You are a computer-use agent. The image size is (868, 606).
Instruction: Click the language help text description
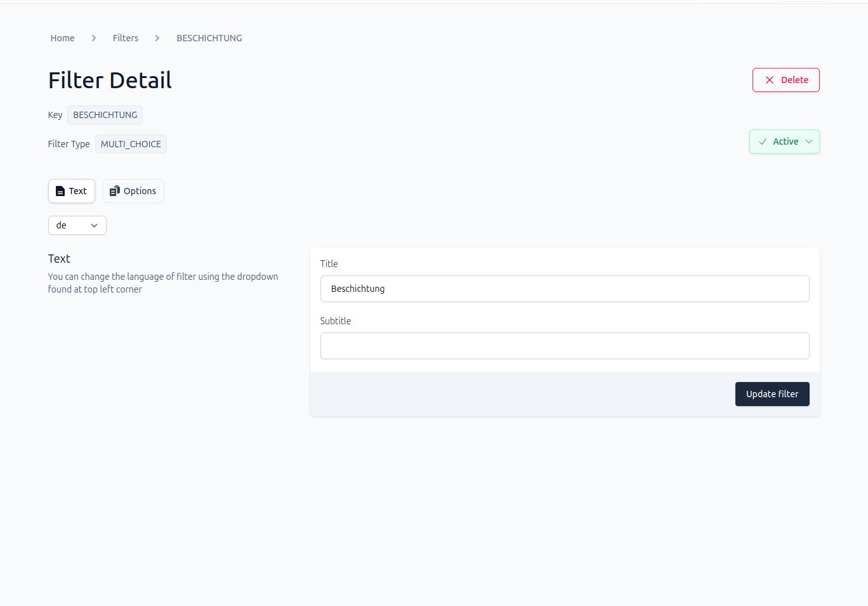pos(163,283)
